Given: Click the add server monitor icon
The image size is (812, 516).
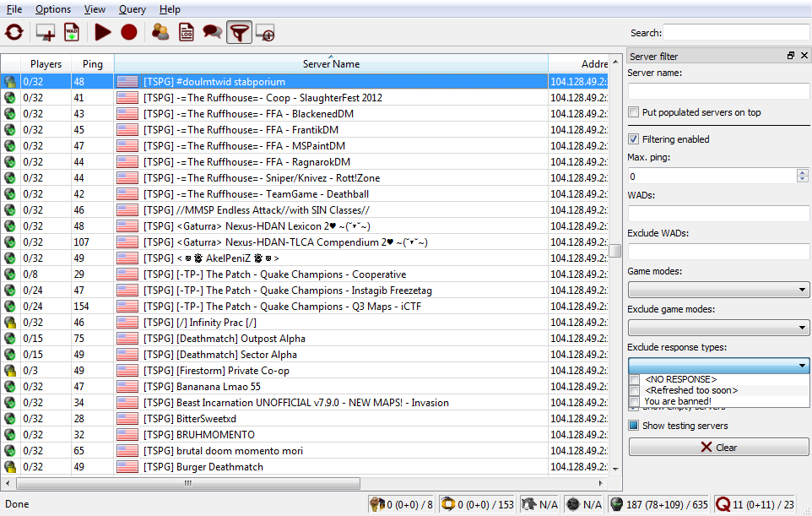Looking at the screenshot, I should [x=45, y=33].
